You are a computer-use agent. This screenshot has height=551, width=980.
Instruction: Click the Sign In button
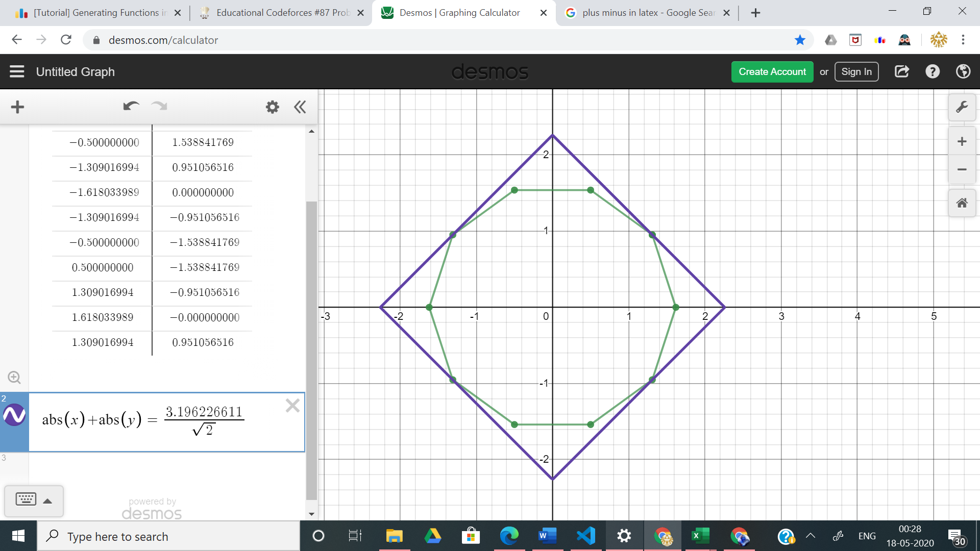click(x=856, y=72)
